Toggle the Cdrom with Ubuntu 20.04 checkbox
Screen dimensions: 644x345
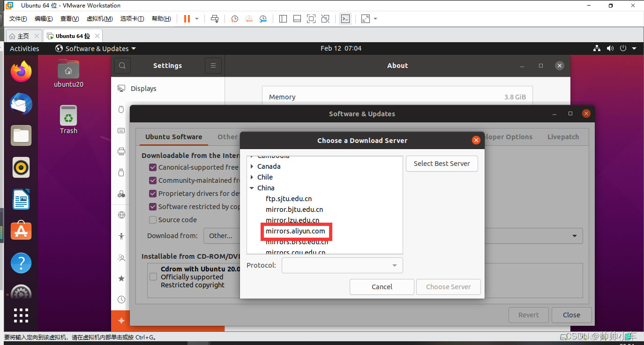coord(153,277)
